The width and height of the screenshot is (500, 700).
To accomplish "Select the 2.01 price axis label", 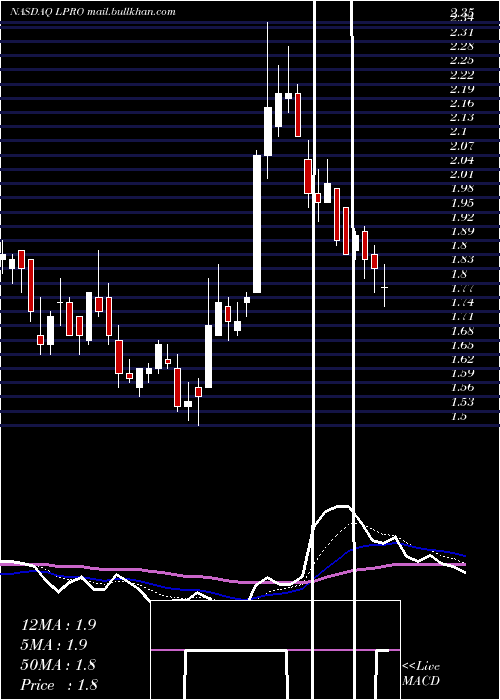I will click(x=462, y=174).
